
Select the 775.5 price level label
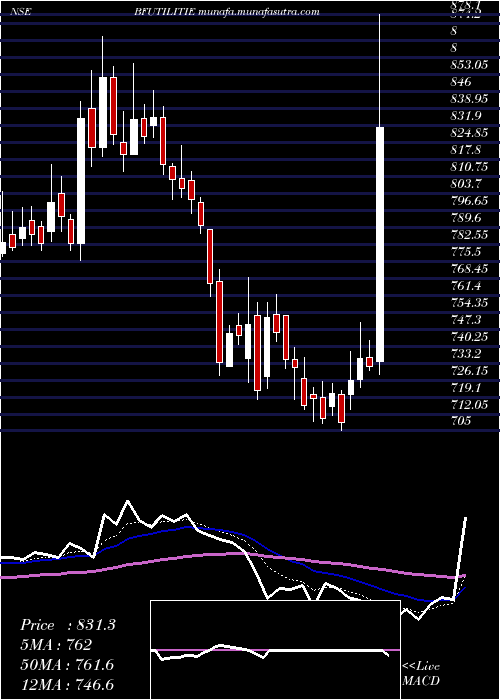pos(465,251)
